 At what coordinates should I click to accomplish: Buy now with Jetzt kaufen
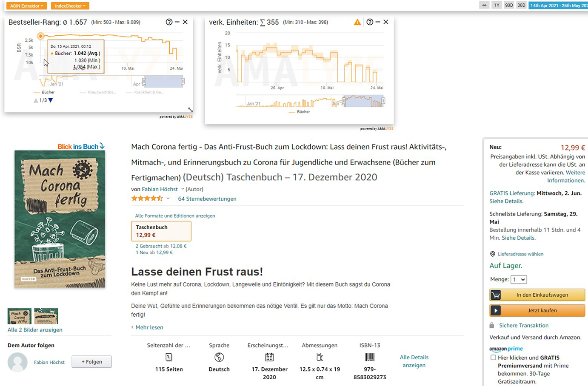click(x=537, y=310)
